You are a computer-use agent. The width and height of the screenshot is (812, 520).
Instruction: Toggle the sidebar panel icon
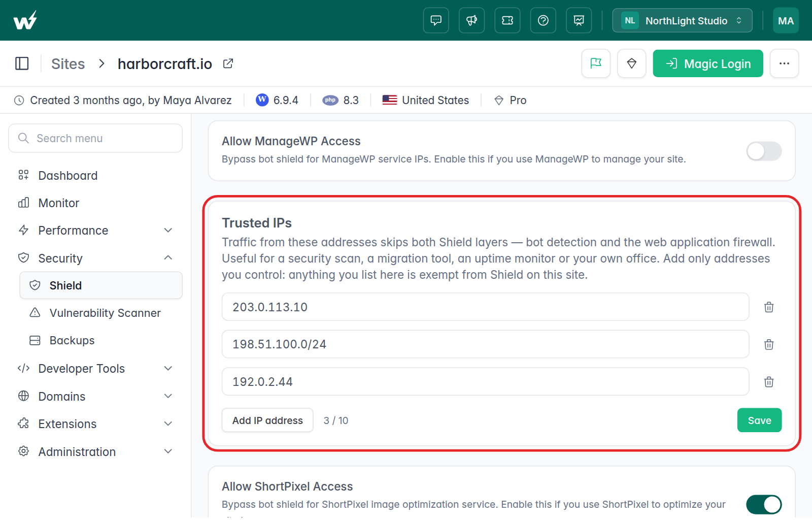click(x=22, y=63)
